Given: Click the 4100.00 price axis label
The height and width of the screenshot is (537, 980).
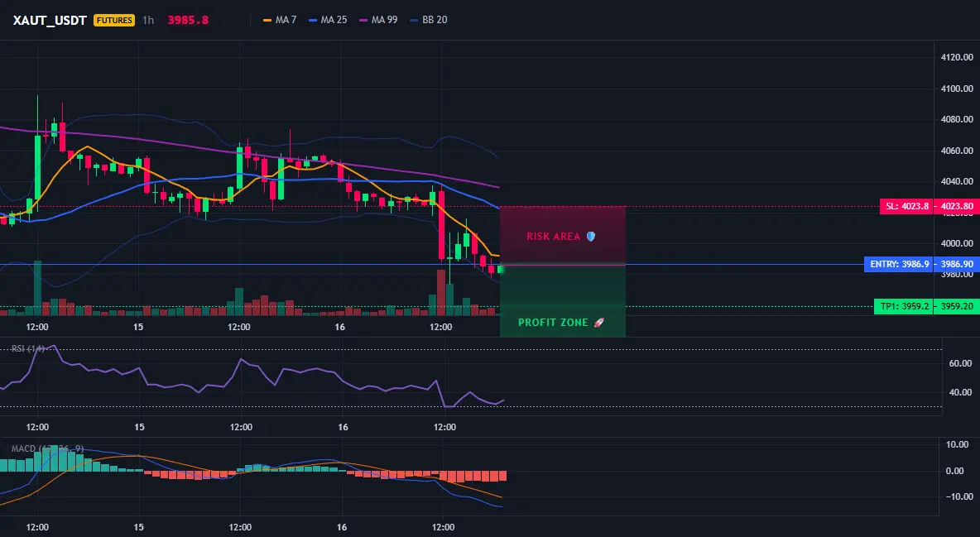Looking at the screenshot, I should [957, 89].
